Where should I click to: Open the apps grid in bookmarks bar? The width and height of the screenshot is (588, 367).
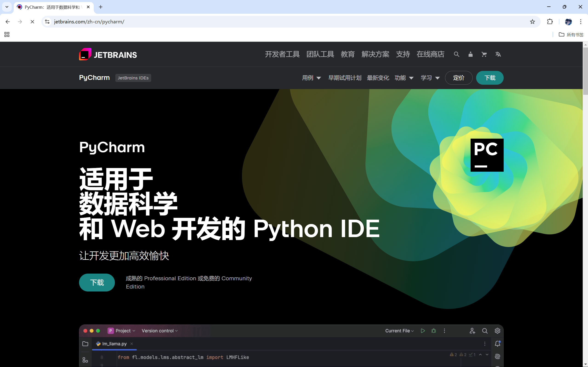tap(7, 34)
